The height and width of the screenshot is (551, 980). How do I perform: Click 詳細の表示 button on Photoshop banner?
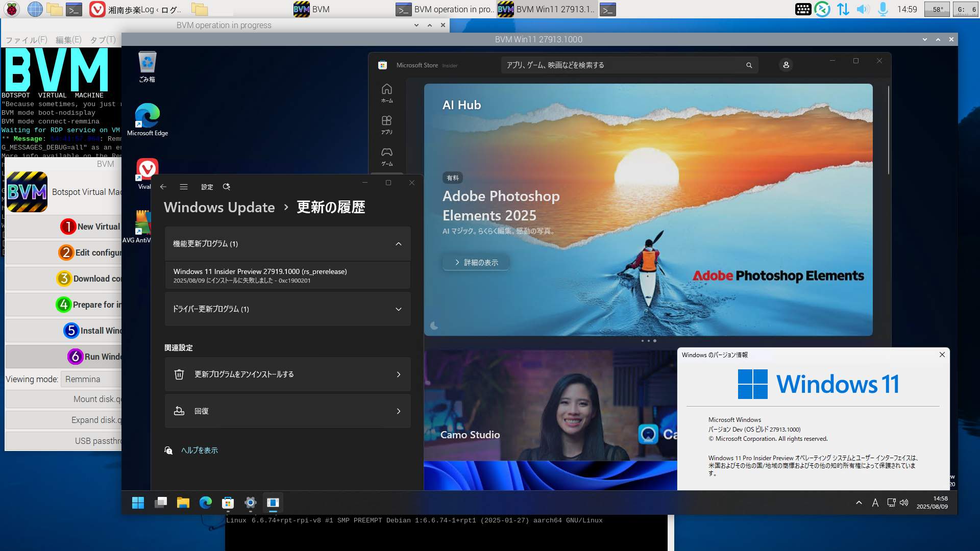tap(476, 262)
